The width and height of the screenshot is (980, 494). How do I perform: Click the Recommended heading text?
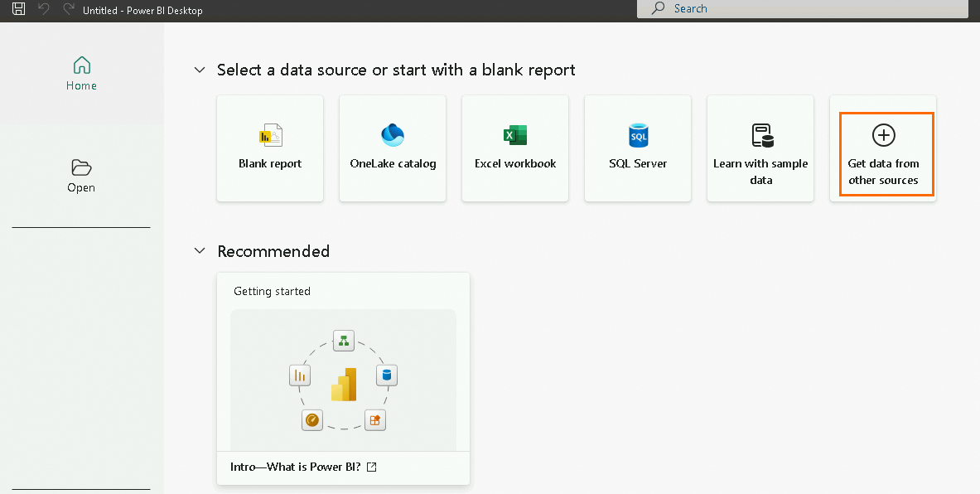pyautogui.click(x=273, y=251)
